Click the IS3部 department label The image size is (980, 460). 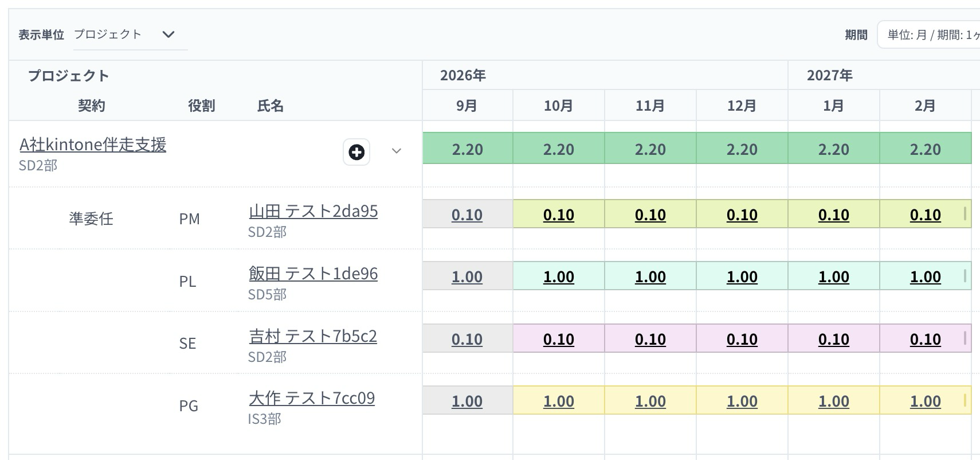tap(265, 419)
